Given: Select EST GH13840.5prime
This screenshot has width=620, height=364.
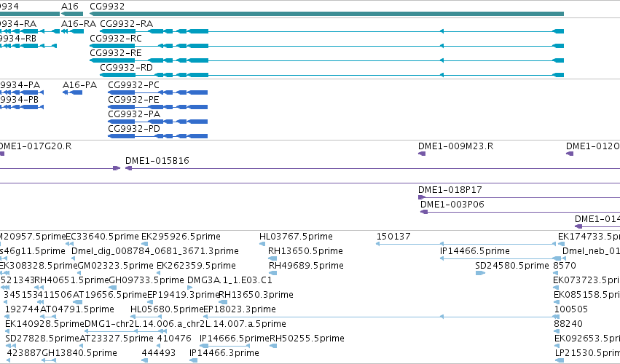Looking at the screenshot, I should pyautogui.click(x=49, y=360).
